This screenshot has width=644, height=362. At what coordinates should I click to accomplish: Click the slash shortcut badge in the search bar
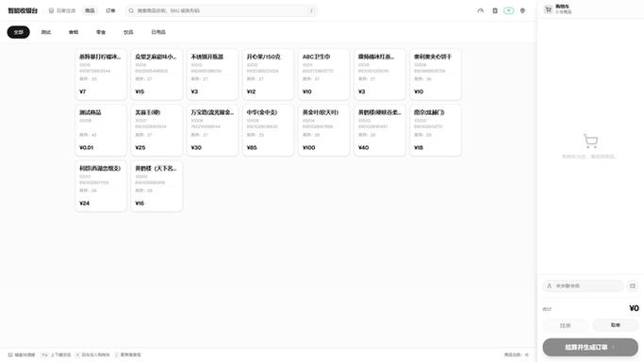[311, 10]
